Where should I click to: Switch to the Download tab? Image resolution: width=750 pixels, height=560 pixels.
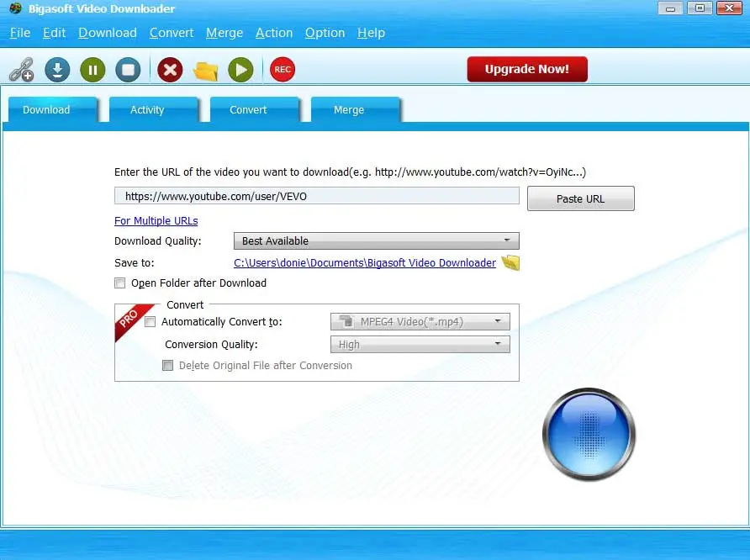click(53, 109)
